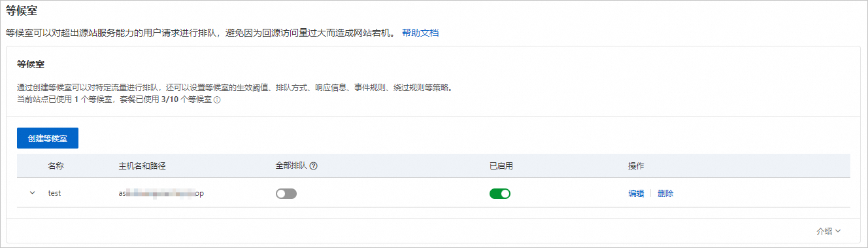Image resolution: width=868 pixels, height=248 pixels.
Task: Click the bold 3/10 usage count
Action: click(169, 100)
